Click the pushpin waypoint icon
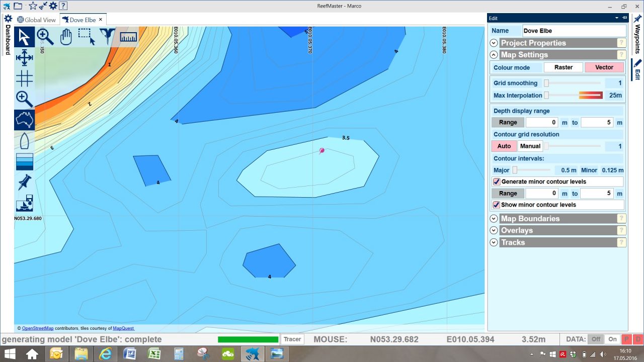 [x=24, y=183]
